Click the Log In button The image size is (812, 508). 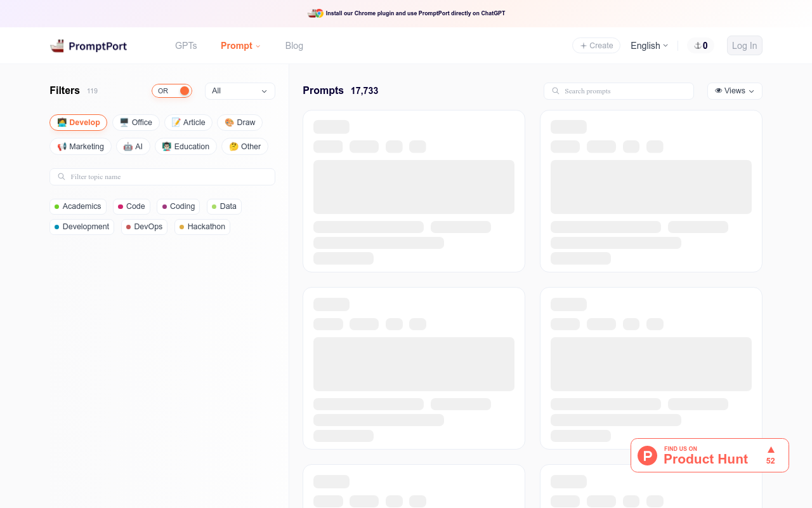pos(744,46)
